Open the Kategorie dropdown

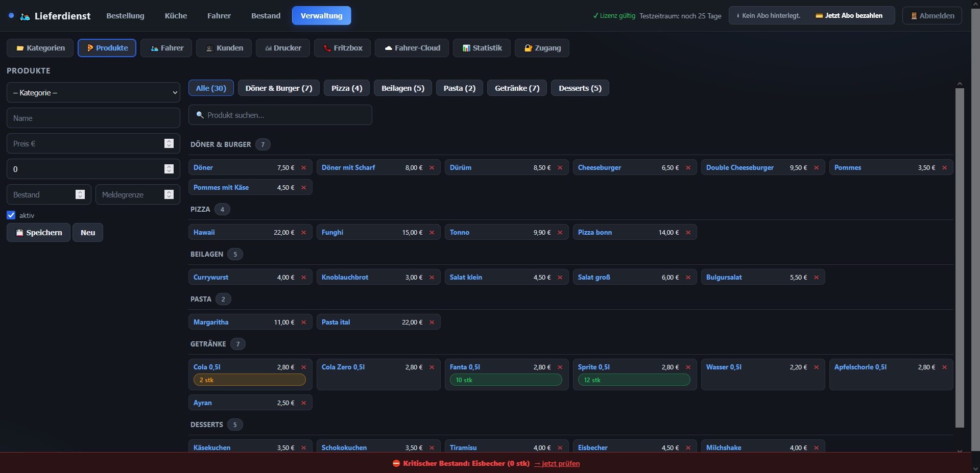click(x=93, y=93)
